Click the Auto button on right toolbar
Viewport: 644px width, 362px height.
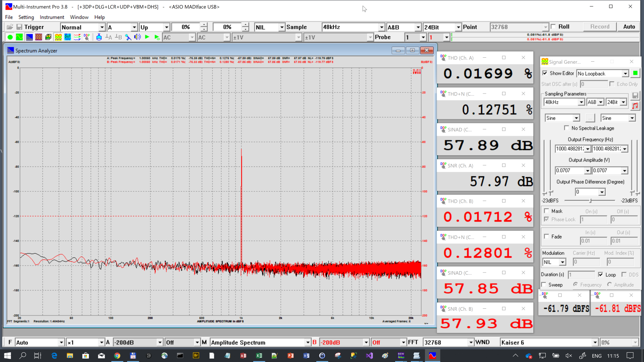click(629, 27)
